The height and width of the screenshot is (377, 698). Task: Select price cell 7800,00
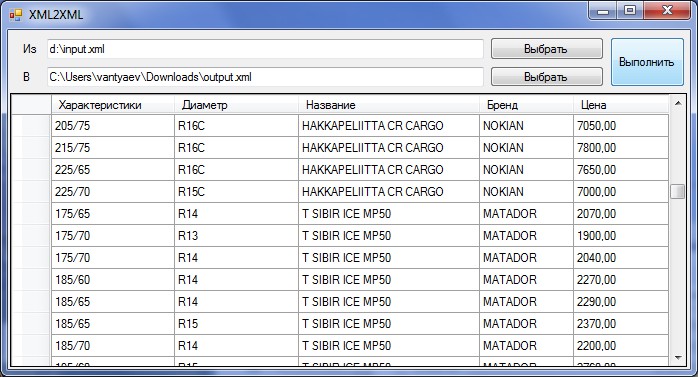[621, 147]
